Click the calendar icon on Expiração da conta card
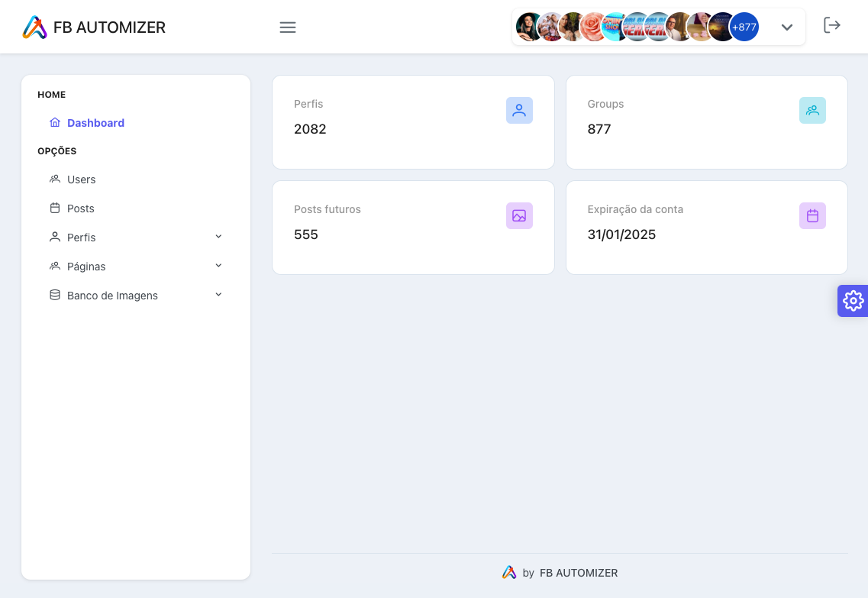The image size is (868, 598). (812, 216)
